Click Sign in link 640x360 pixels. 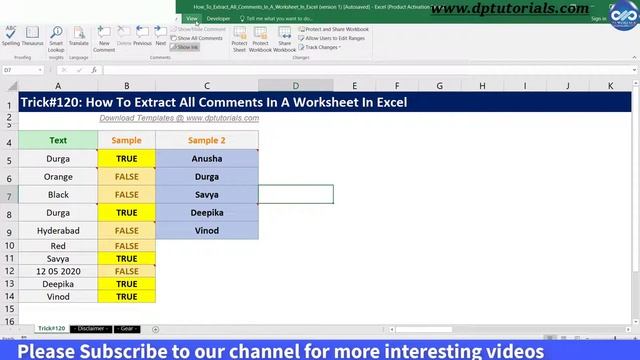[598, 18]
